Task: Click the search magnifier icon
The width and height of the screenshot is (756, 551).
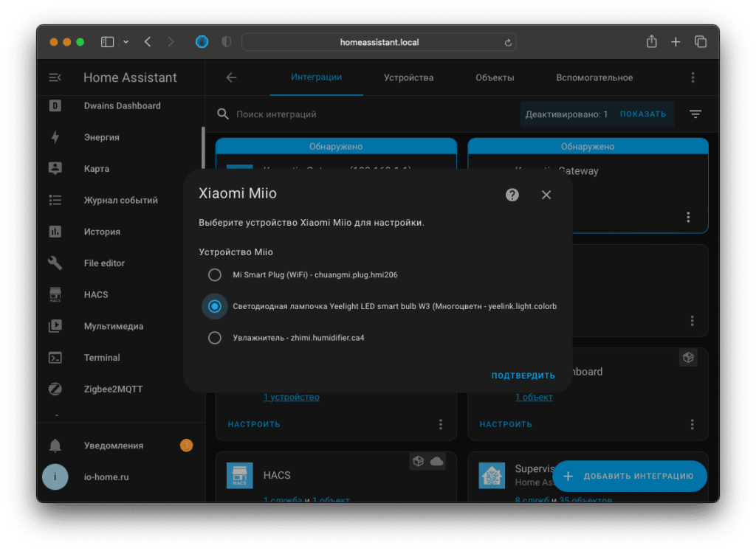Action: 223,114
